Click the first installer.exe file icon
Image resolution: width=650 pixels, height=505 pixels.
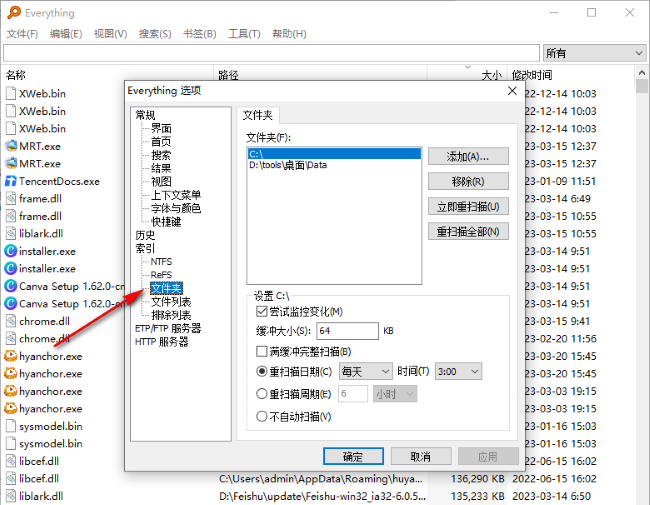click(11, 251)
